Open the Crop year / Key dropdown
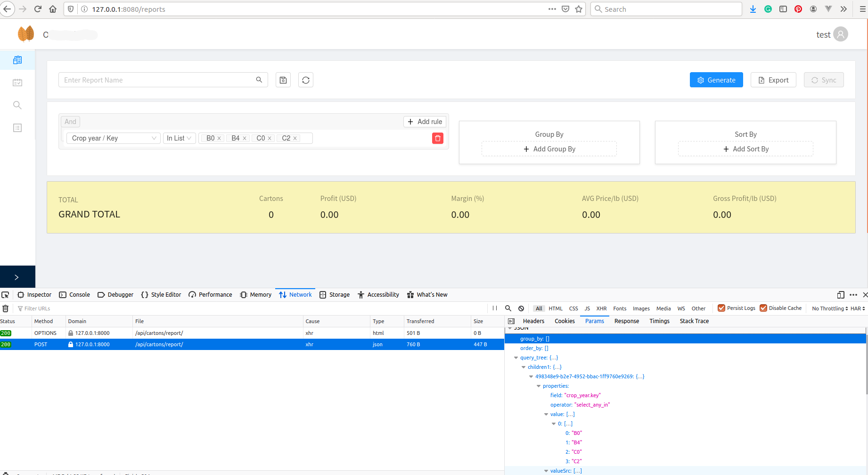868x475 pixels. click(114, 138)
